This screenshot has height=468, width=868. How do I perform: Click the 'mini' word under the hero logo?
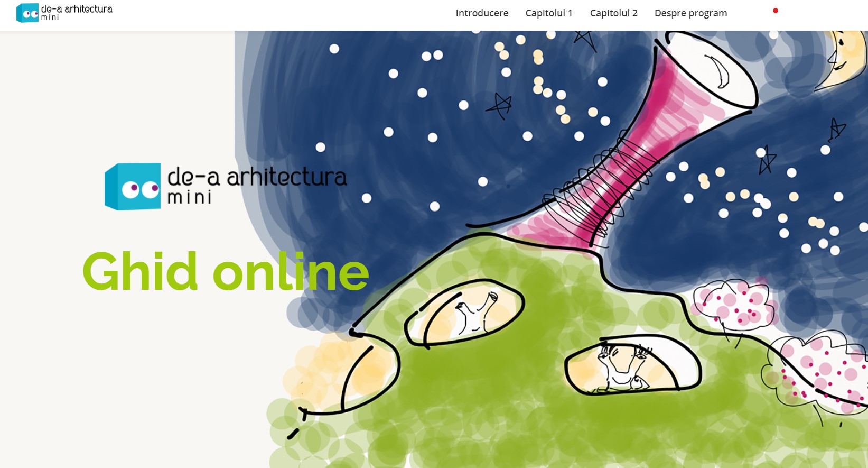(x=189, y=198)
